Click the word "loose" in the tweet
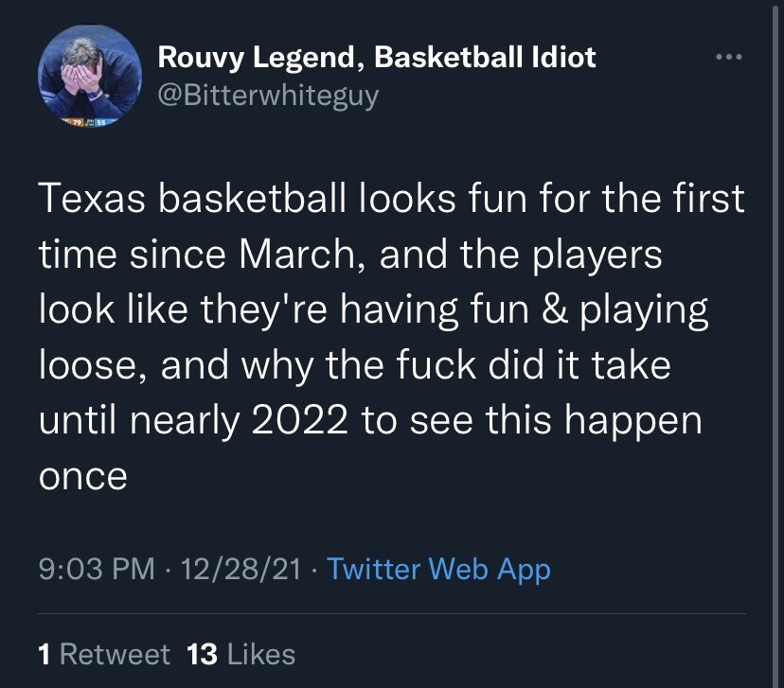This screenshot has height=688, width=784. [x=89, y=365]
